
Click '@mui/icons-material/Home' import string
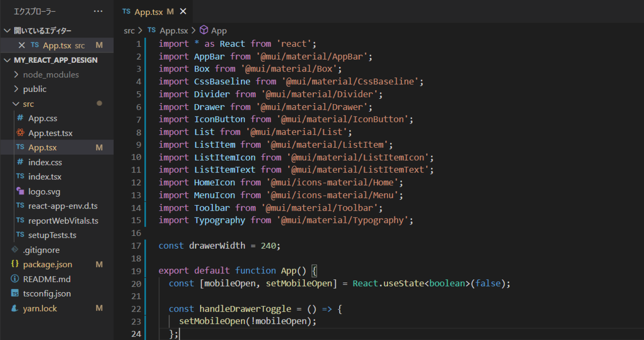coord(332,183)
